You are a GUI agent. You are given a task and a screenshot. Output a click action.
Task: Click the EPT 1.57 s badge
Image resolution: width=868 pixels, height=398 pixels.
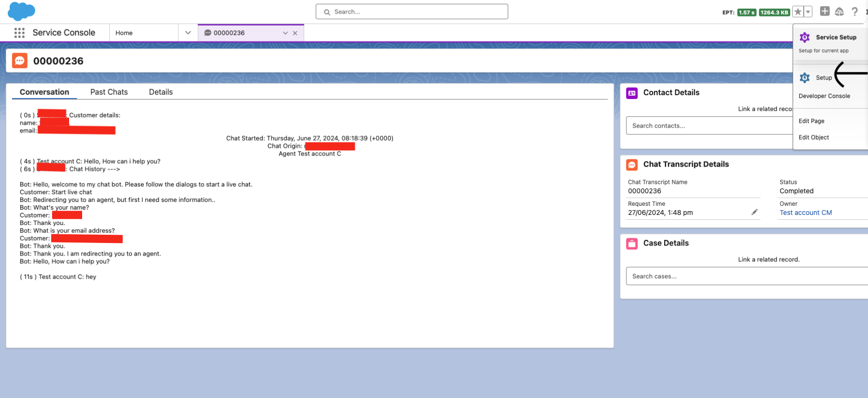[x=746, y=13]
